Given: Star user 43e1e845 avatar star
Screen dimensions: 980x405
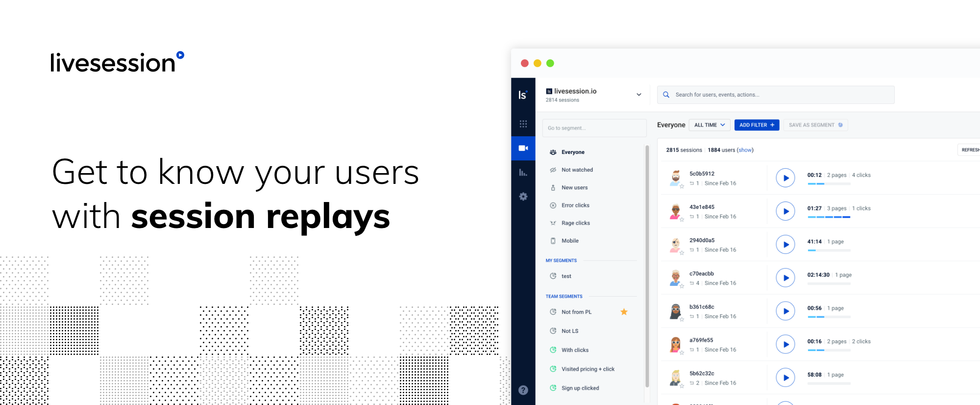Looking at the screenshot, I should click(682, 220).
